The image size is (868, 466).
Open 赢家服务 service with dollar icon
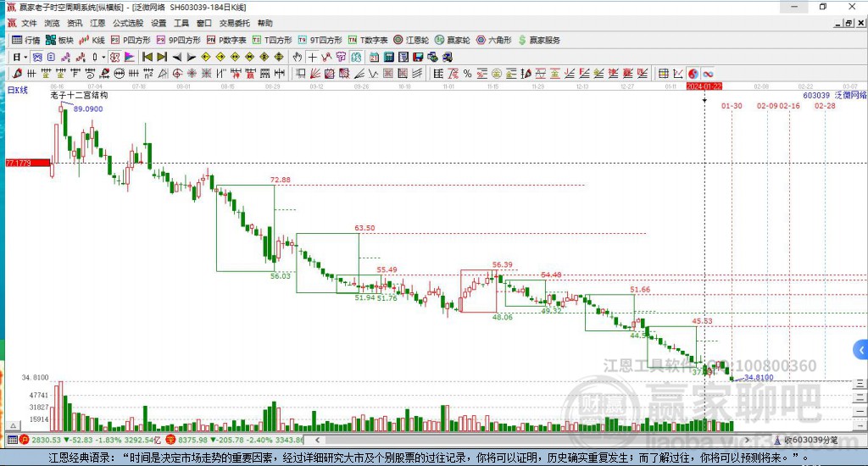pos(539,40)
